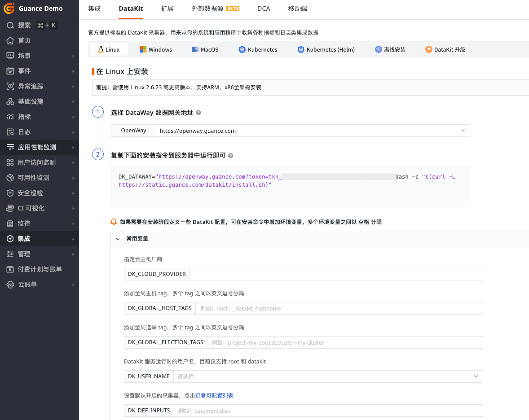This screenshot has width=529, height=420.
Task: Click the Kubernetes (Helm) icon
Action: pos(301,49)
